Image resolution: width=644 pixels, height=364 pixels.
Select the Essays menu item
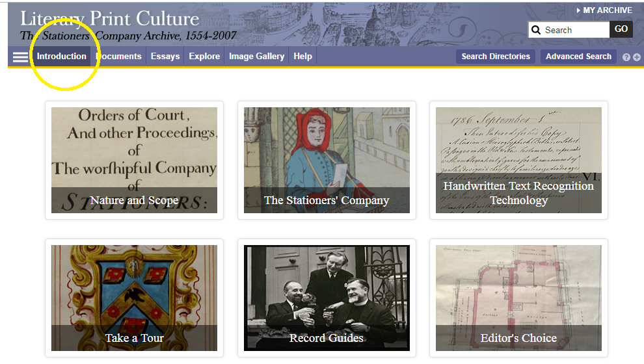165,56
